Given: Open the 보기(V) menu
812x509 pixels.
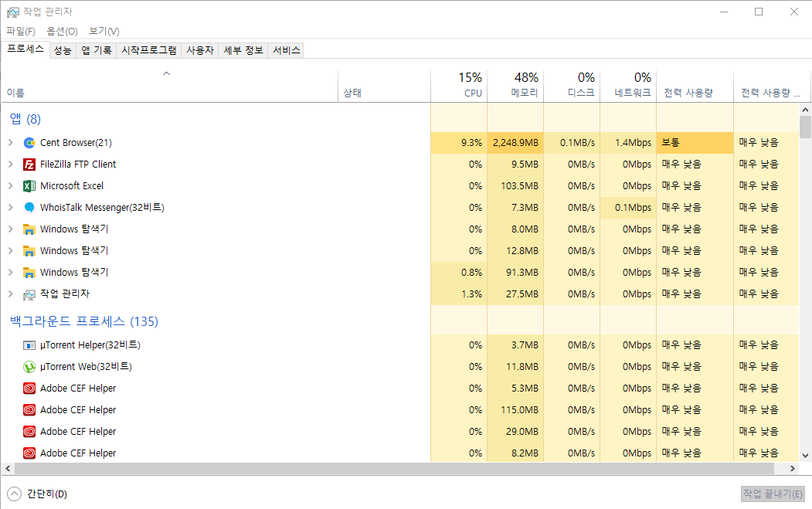Looking at the screenshot, I should tap(104, 32).
